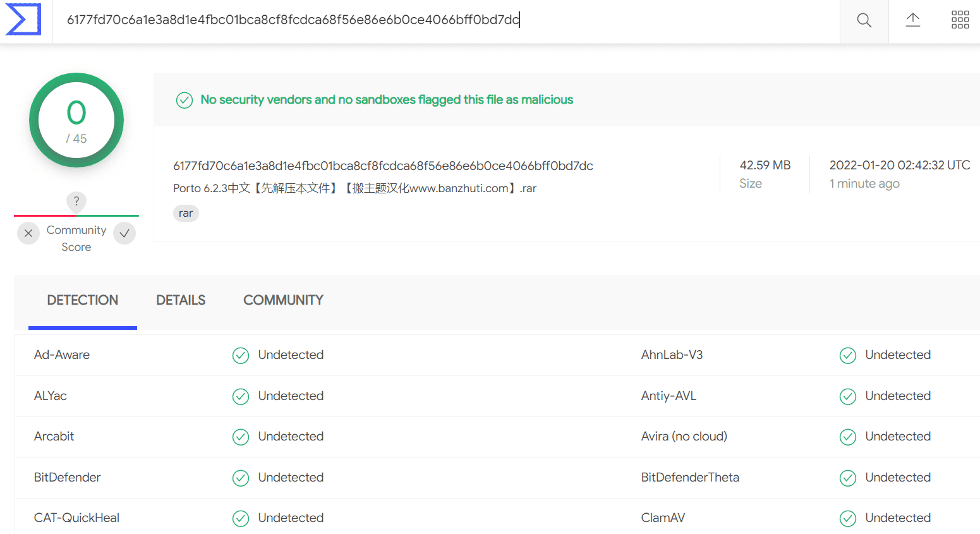
Task: Click the Avira (no cloud) vendor name
Action: click(x=684, y=436)
